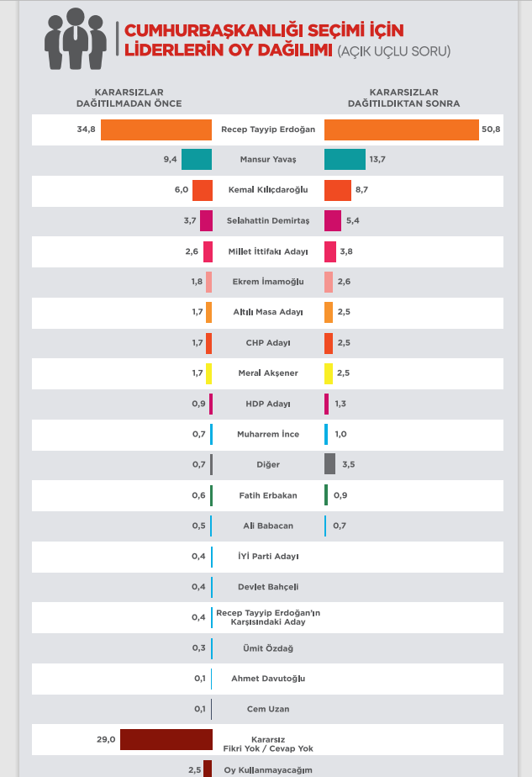
Task: Click the "Ekrem İmamoğlu" name label
Action: pos(267,282)
